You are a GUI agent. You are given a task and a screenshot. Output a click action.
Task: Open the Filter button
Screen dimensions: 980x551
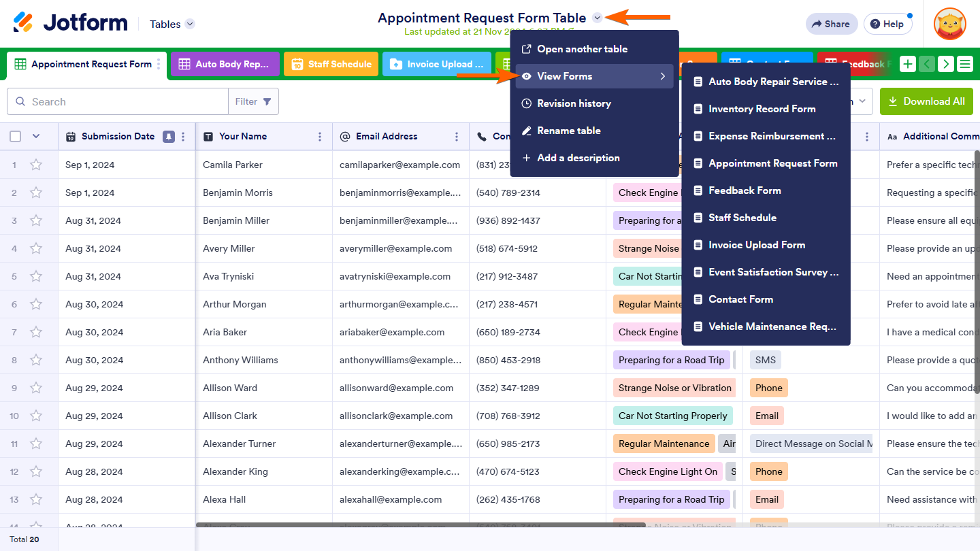[x=253, y=101]
